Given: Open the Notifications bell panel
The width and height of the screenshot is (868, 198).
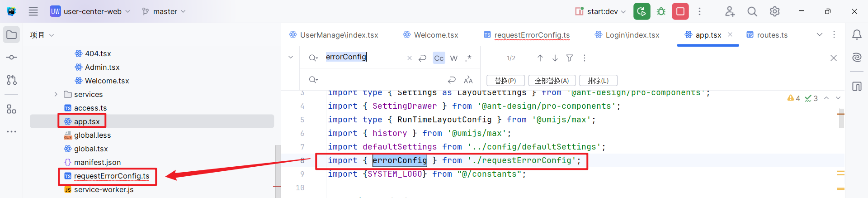Looking at the screenshot, I should click(856, 35).
